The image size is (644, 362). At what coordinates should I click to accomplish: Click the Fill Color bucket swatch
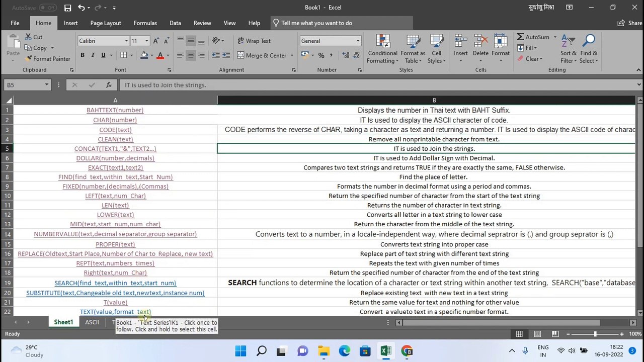click(144, 55)
